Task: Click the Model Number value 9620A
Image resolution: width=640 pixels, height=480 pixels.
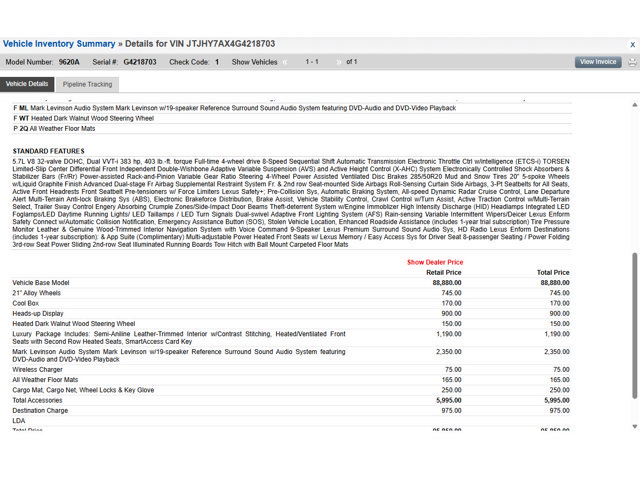Action: pyautogui.click(x=69, y=62)
